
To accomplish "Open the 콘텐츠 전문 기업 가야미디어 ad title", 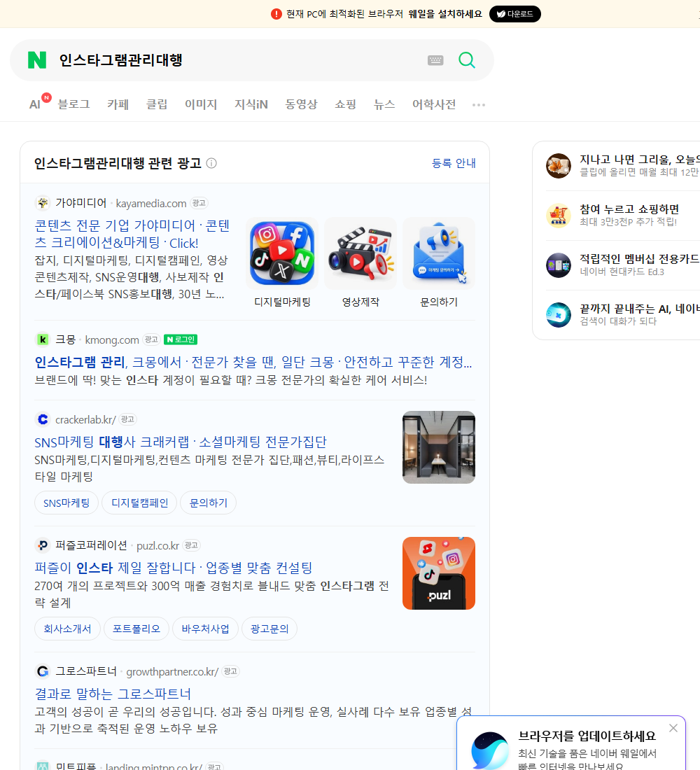I will tap(132, 234).
